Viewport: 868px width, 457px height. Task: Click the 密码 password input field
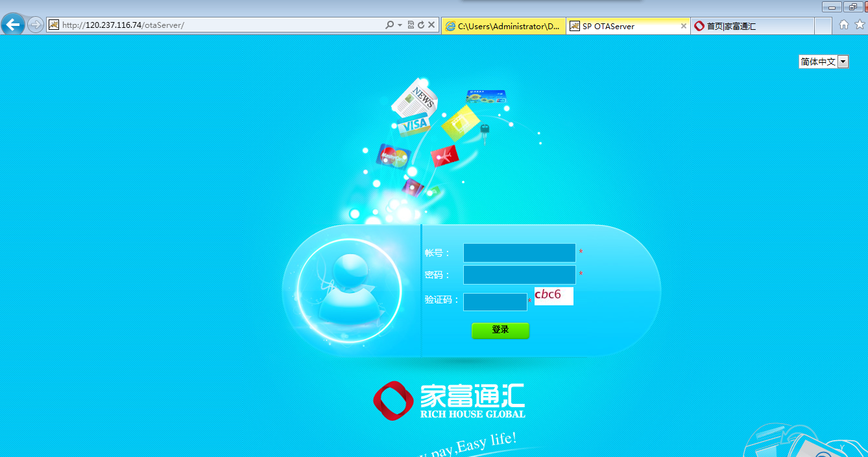pyautogui.click(x=520, y=275)
